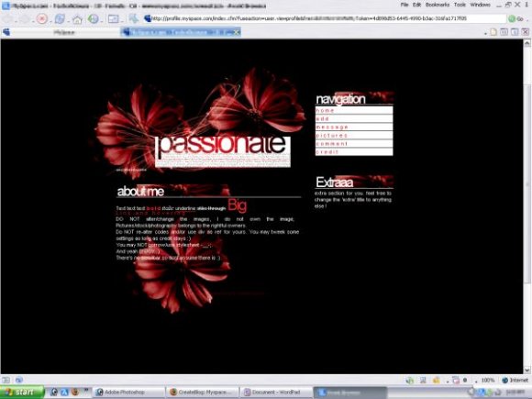This screenshot has height=399, width=532.
Task: Click the 'about me' section heading
Action: point(140,192)
